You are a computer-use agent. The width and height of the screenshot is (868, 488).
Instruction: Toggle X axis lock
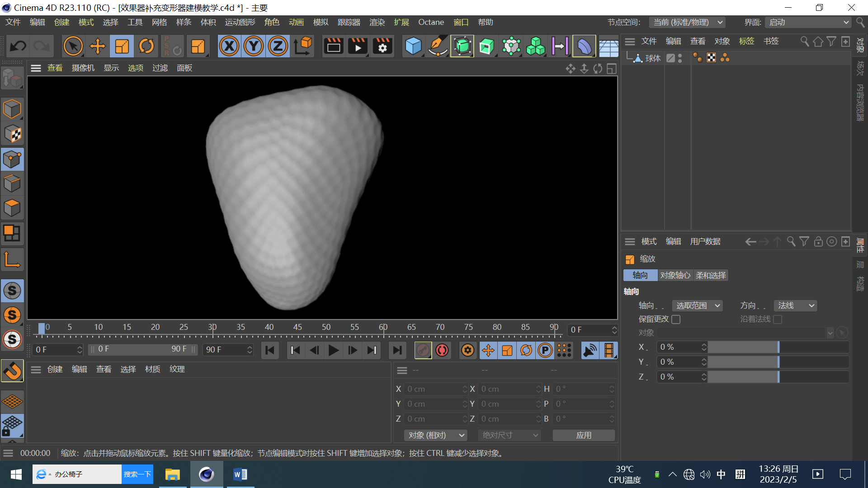229,46
